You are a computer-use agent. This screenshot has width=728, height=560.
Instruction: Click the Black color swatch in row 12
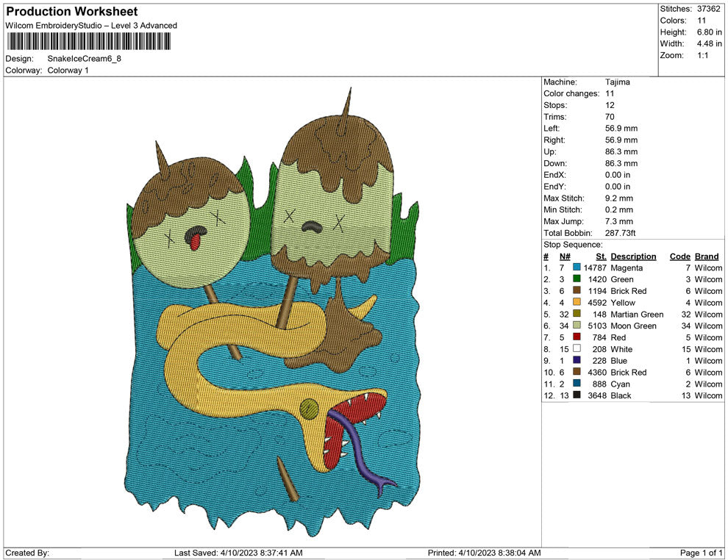577,395
